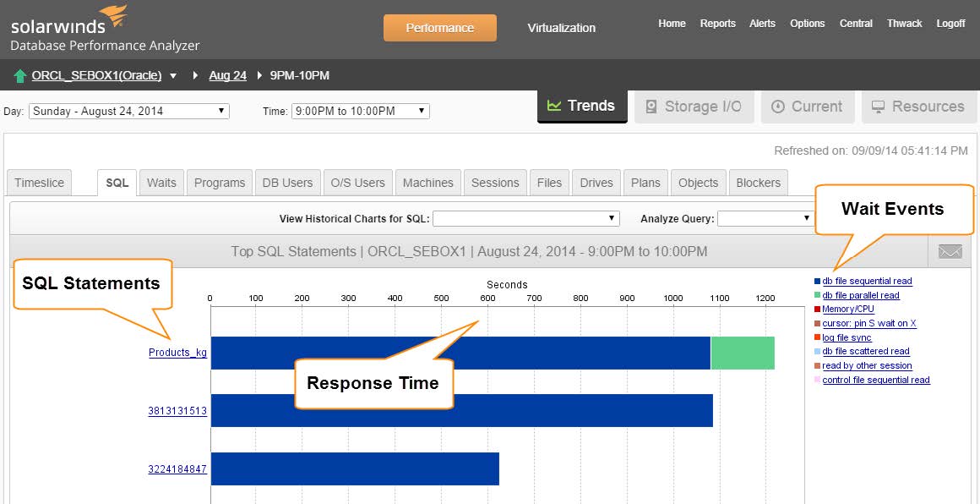Expand ORCL_SEBOX1 breadcrumb dropdown arrow
Viewport: 980px width, 504px height.
click(173, 76)
